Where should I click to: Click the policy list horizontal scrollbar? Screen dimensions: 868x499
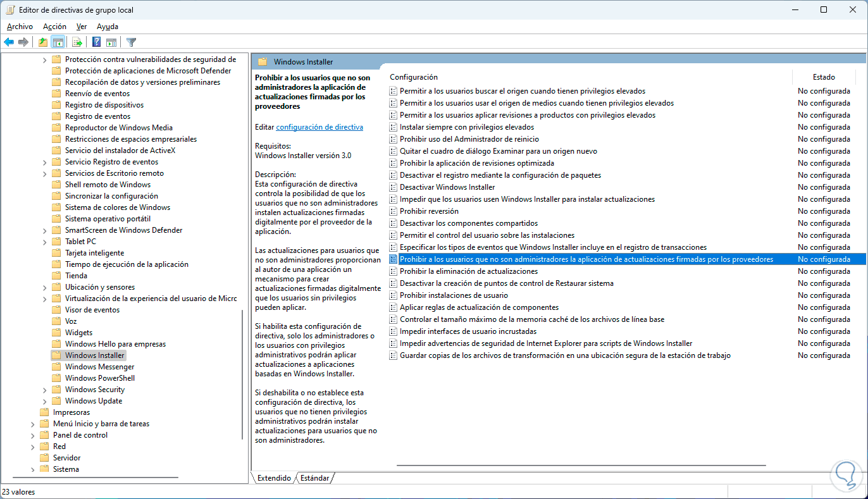click(581, 466)
